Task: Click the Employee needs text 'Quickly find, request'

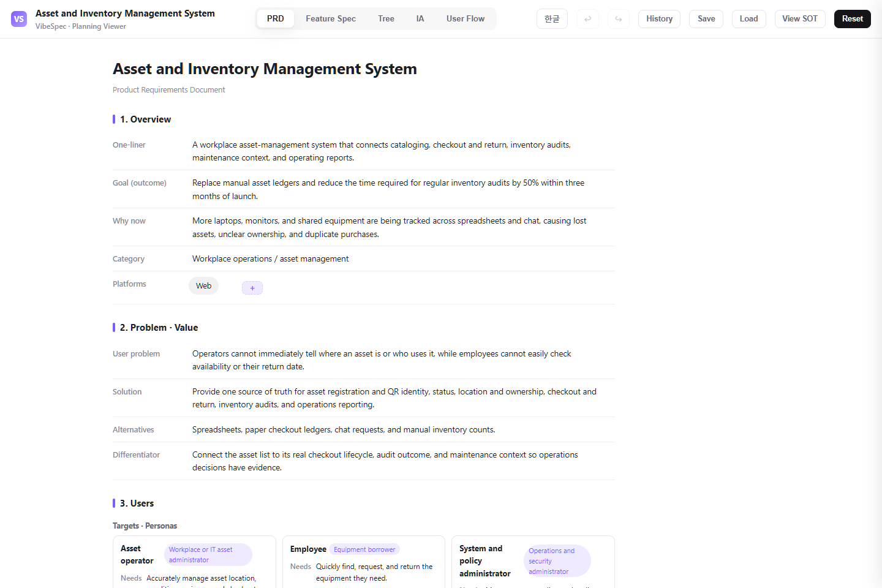Action: click(374, 573)
